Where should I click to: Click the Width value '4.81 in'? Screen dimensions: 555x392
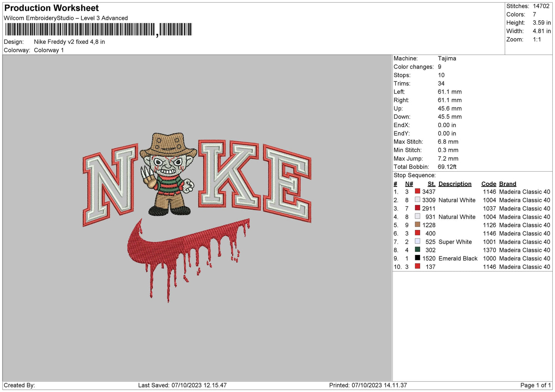542,31
